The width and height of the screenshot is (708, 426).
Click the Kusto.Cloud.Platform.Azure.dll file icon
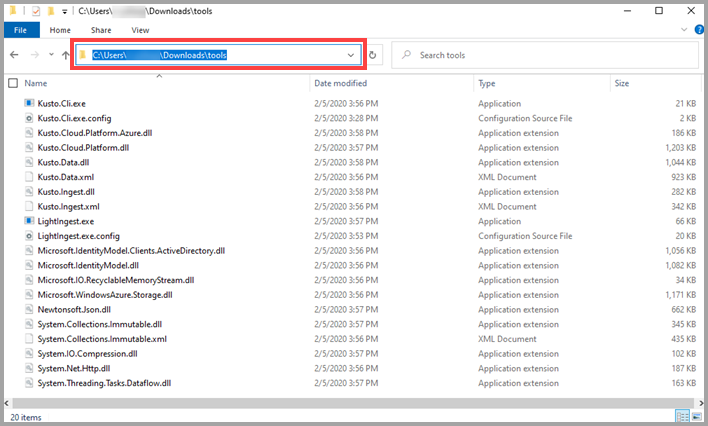point(29,133)
